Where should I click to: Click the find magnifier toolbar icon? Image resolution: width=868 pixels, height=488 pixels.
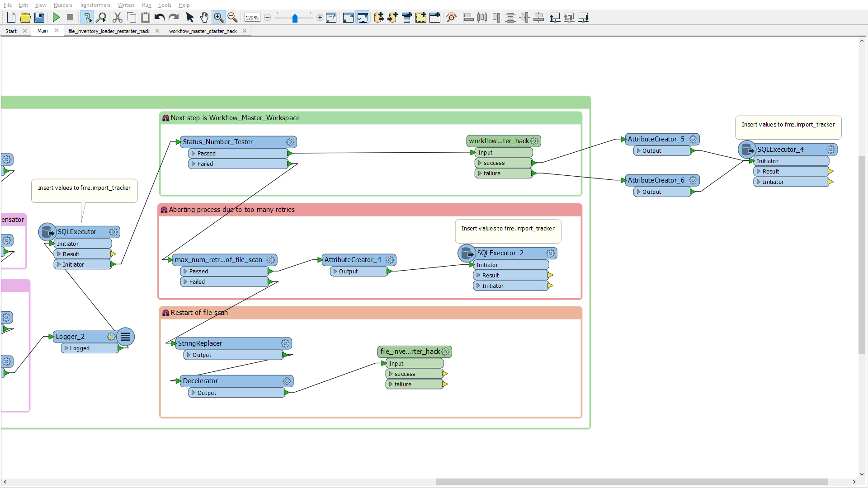point(101,18)
